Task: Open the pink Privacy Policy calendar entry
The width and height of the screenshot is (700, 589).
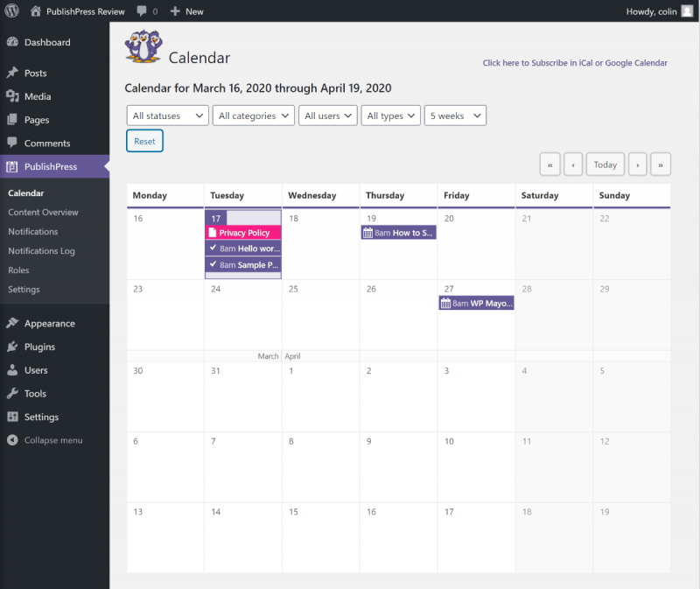Action: [243, 233]
